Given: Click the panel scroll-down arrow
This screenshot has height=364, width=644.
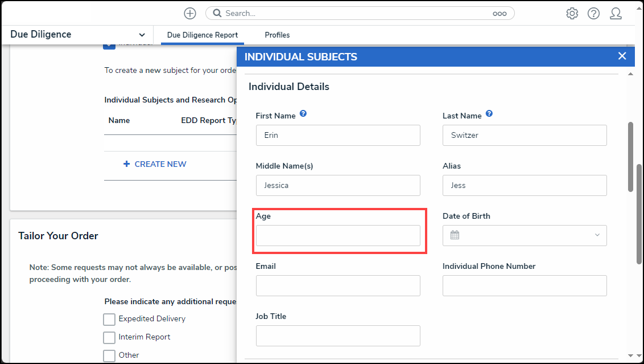Looking at the screenshot, I should [x=630, y=355].
